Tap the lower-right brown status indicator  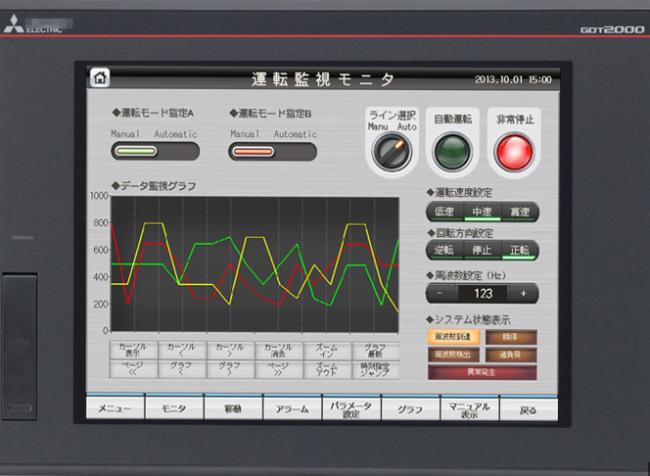(511, 355)
